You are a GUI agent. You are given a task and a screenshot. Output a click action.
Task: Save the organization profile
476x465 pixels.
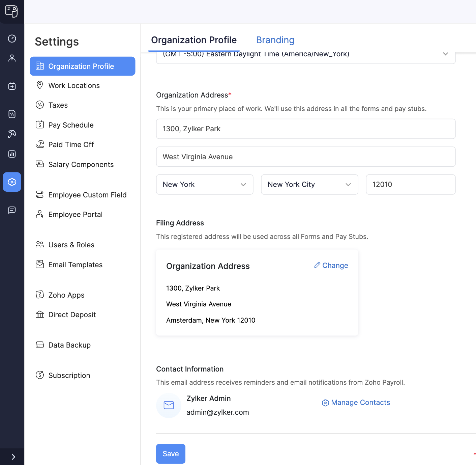click(171, 454)
